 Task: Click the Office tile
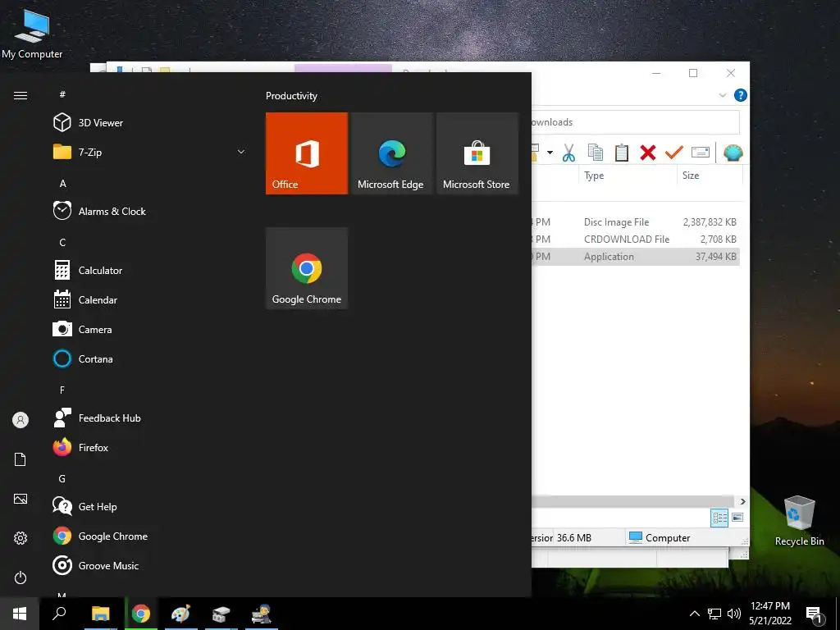pos(307,153)
